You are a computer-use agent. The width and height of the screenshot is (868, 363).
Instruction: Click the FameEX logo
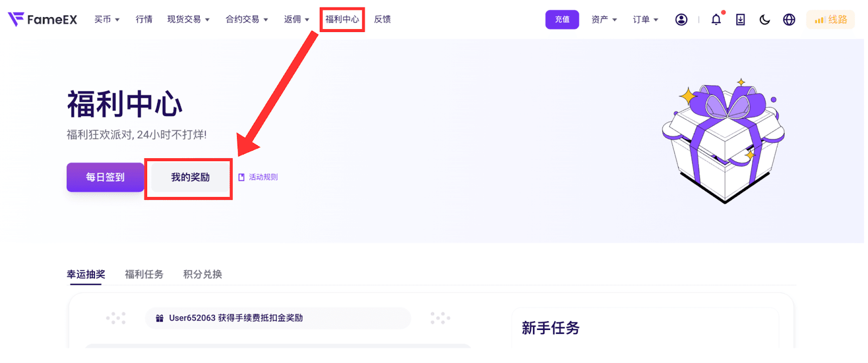42,20
